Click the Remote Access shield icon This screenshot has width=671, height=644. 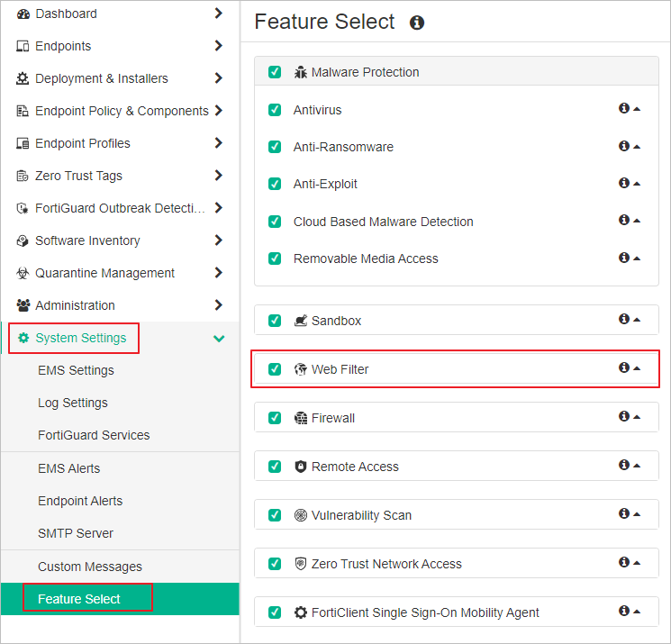tap(301, 467)
